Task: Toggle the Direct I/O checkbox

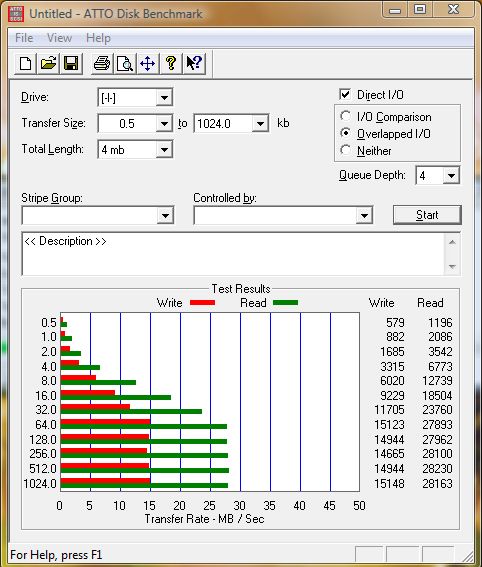Action: pyautogui.click(x=345, y=94)
